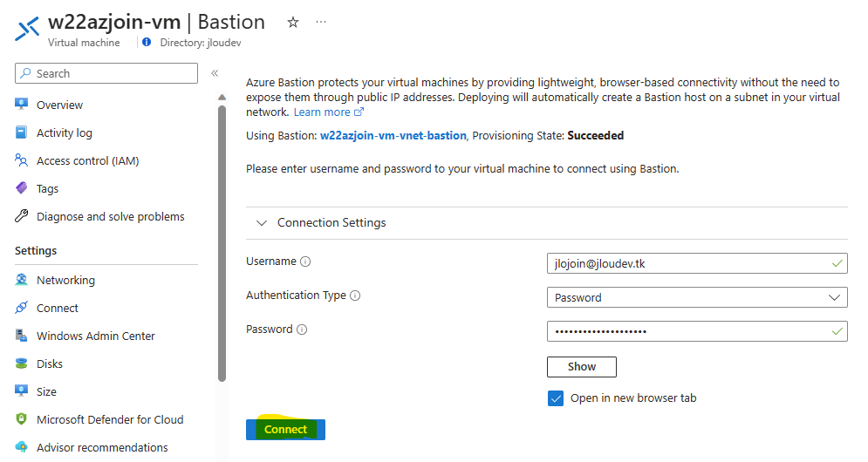The height and width of the screenshot is (462, 868).
Task: Open Diagnose and solve problems
Action: 110,216
